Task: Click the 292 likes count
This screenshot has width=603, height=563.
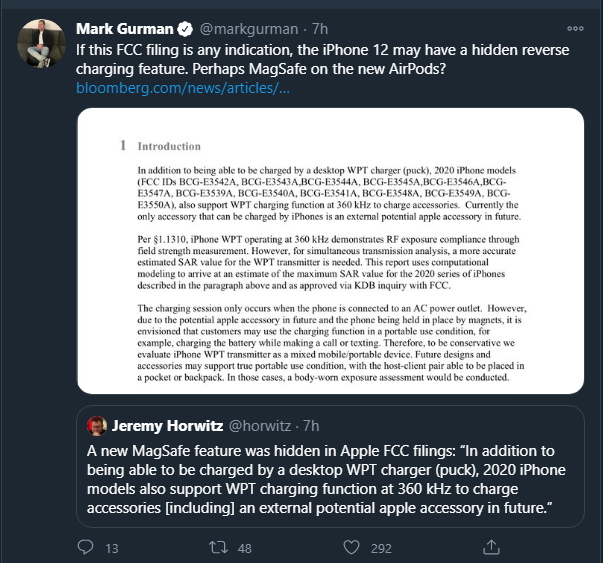Action: click(x=381, y=548)
